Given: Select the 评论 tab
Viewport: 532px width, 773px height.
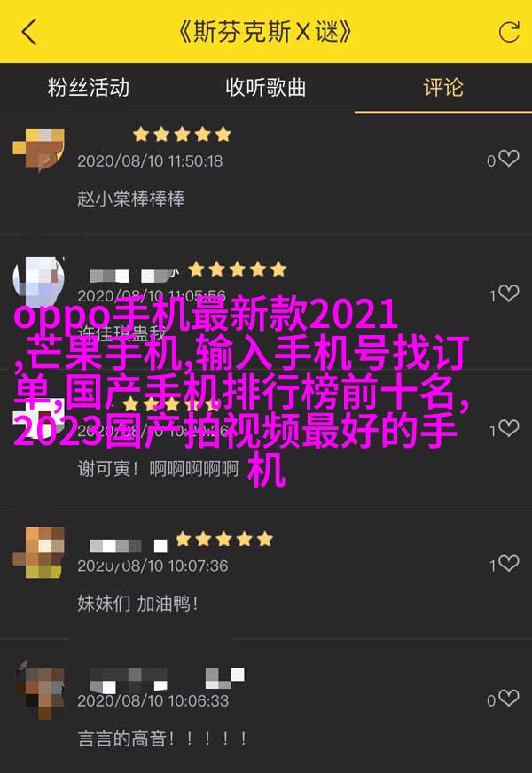Looking at the screenshot, I should [443, 88].
